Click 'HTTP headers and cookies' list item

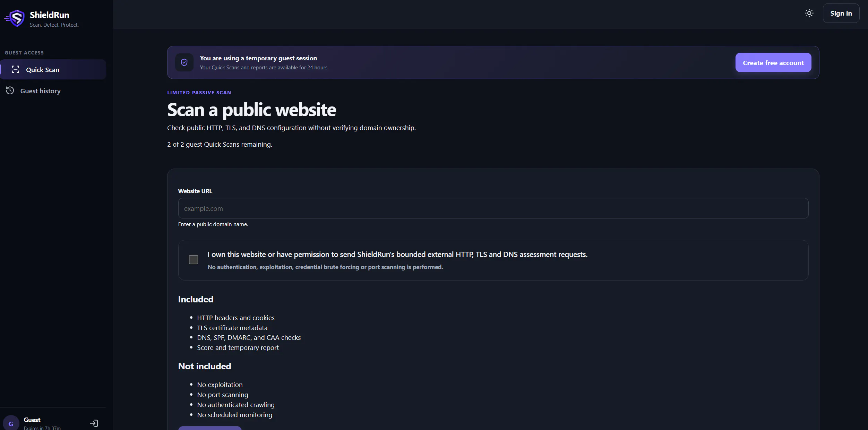[x=236, y=318]
